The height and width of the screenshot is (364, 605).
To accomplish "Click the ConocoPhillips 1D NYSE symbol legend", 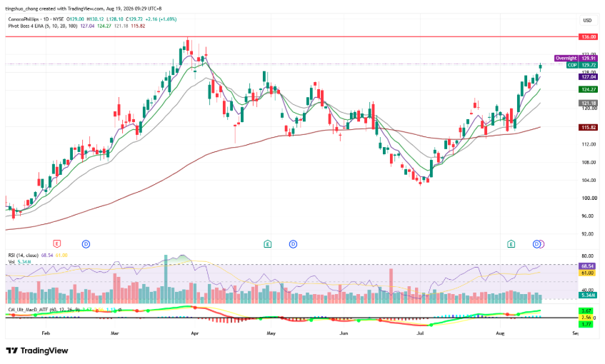I will pos(36,19).
